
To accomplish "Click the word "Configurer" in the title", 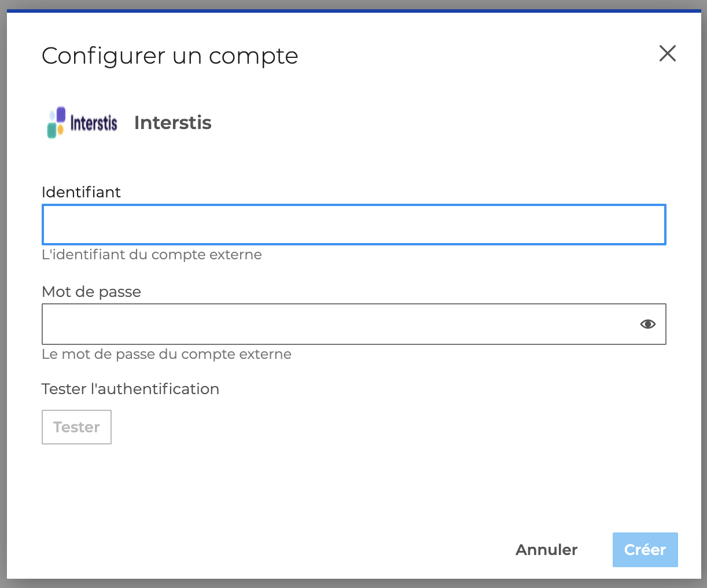I will click(x=104, y=56).
